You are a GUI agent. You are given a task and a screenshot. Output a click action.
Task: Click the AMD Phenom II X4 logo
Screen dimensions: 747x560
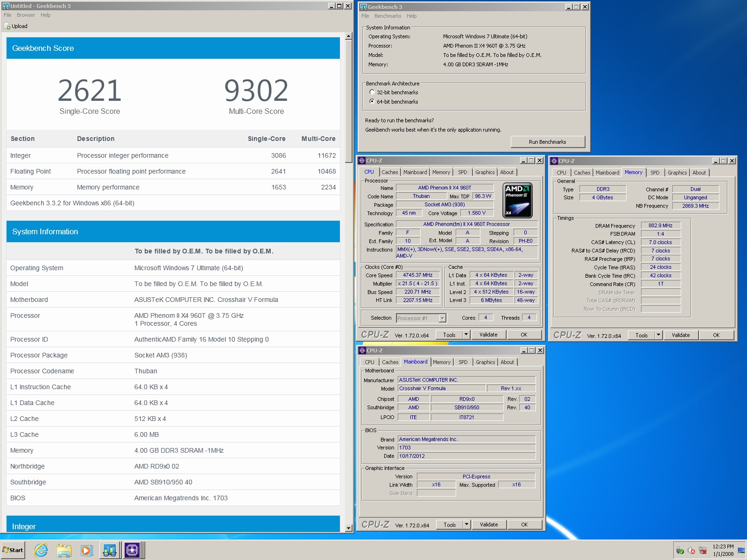(517, 201)
